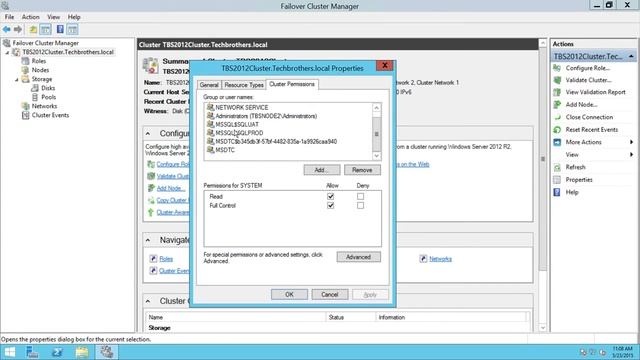Click Refresh in Actions pane

coord(575,167)
